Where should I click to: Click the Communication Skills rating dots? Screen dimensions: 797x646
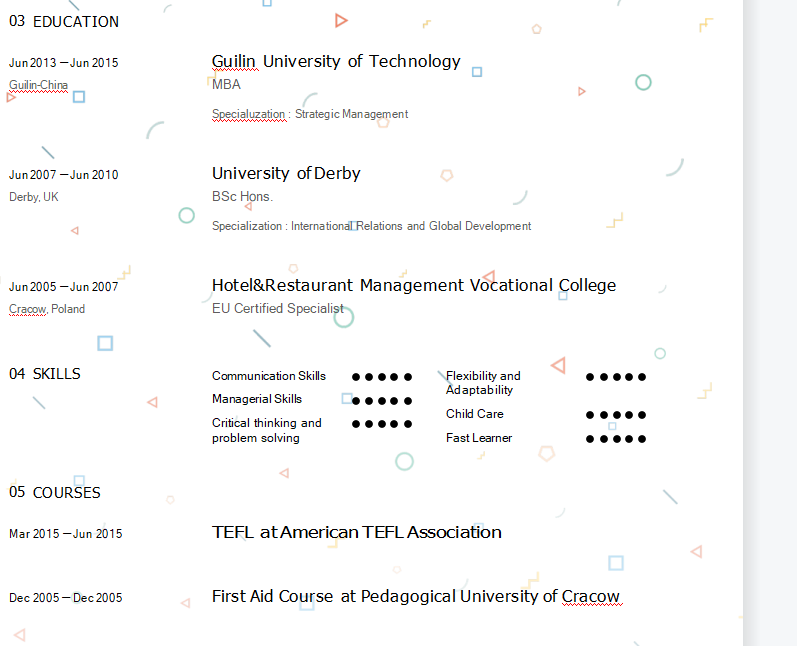tap(382, 377)
